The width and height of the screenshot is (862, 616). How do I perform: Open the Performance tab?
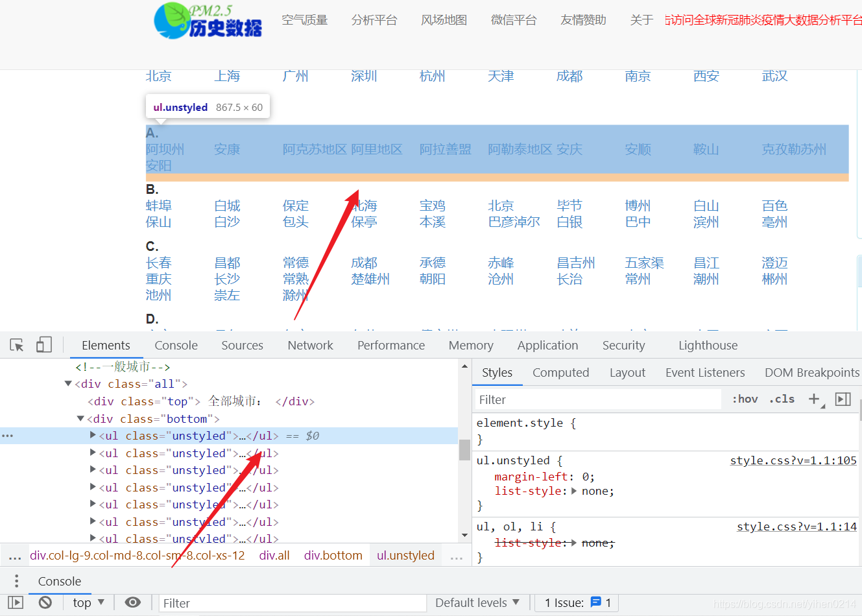[391, 345]
